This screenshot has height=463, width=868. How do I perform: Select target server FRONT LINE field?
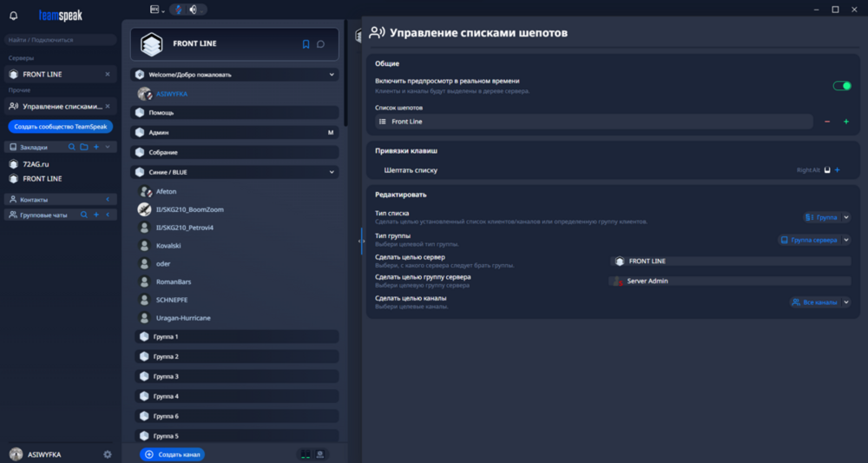(731, 261)
